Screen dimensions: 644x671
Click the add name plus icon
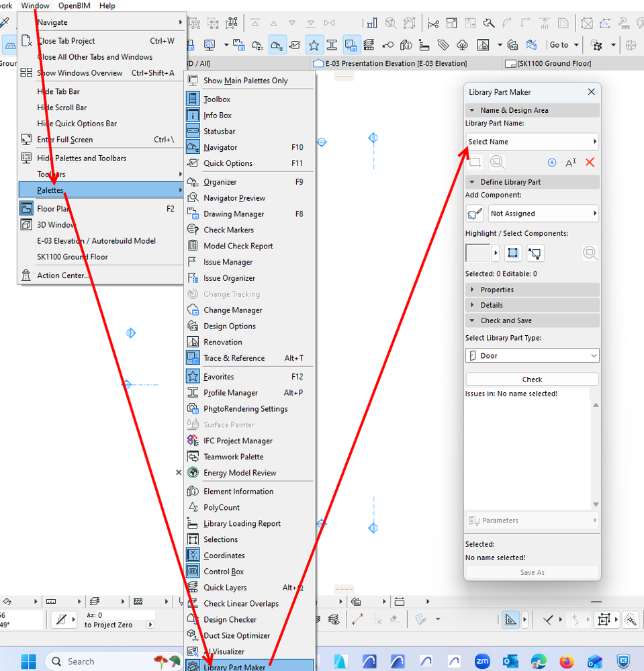coord(552,163)
